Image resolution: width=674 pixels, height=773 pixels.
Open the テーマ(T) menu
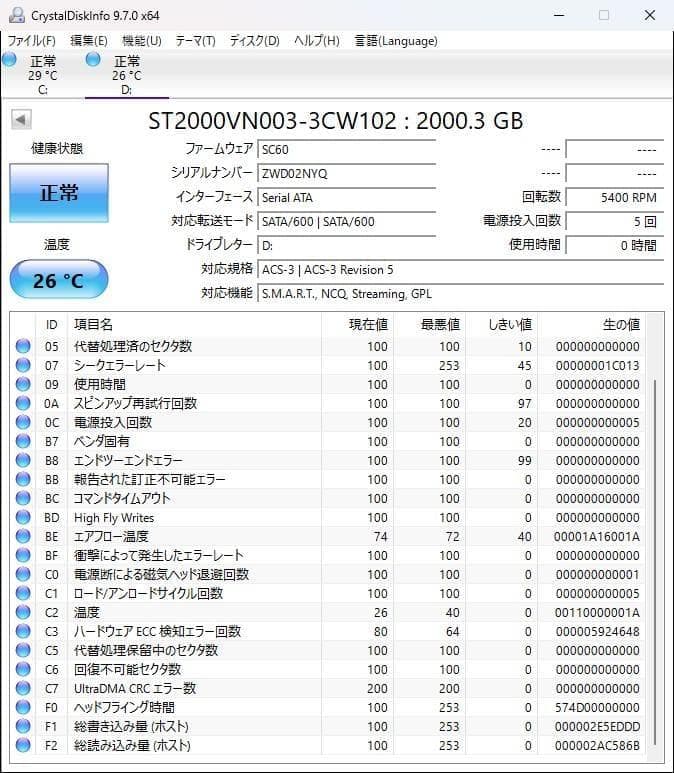coord(196,40)
